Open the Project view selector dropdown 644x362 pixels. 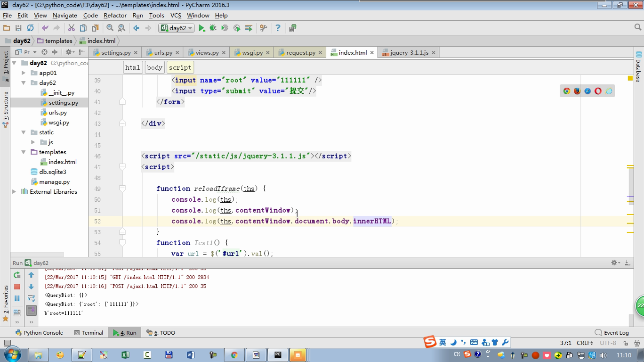click(x=26, y=52)
